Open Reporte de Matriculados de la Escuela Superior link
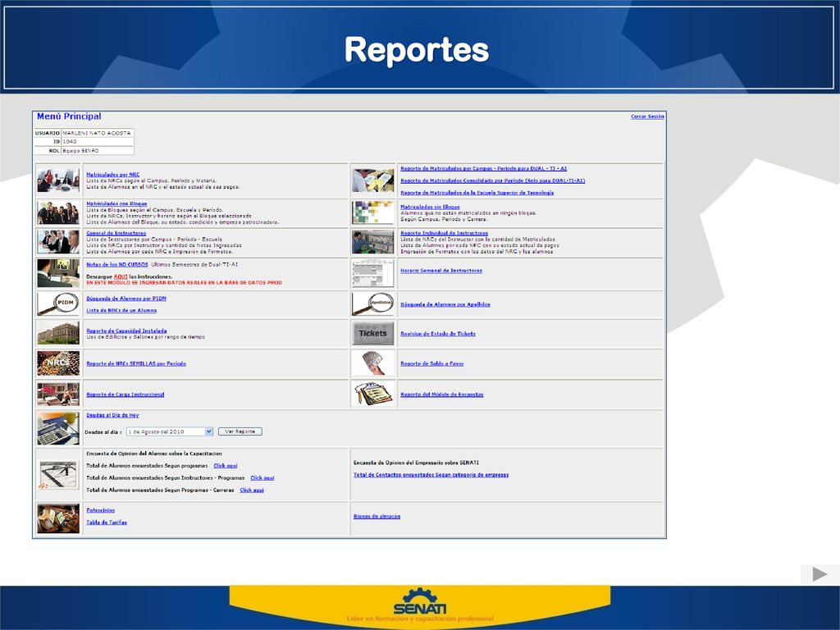 (477, 193)
